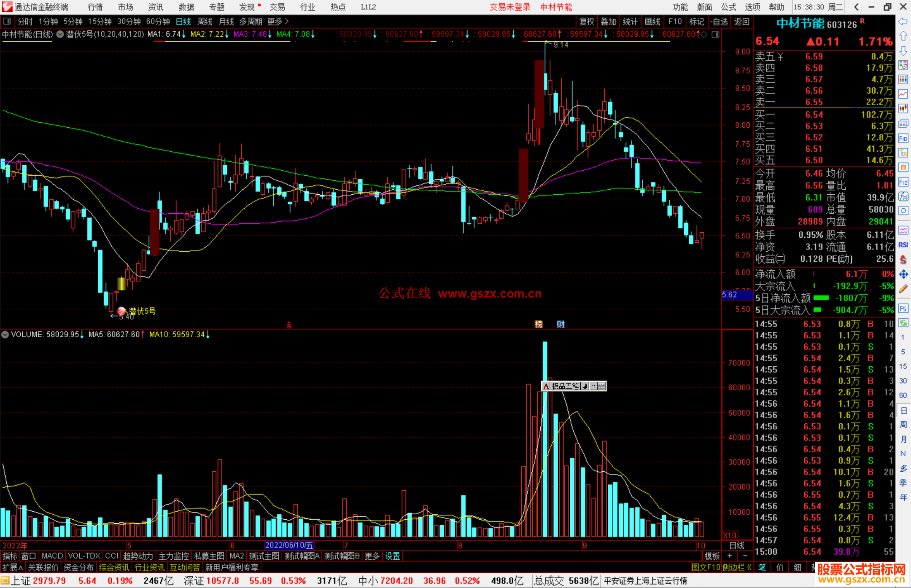The image size is (911, 588).
Task: Click the square icon at indicator row end
Action: pyautogui.click(x=715, y=35)
